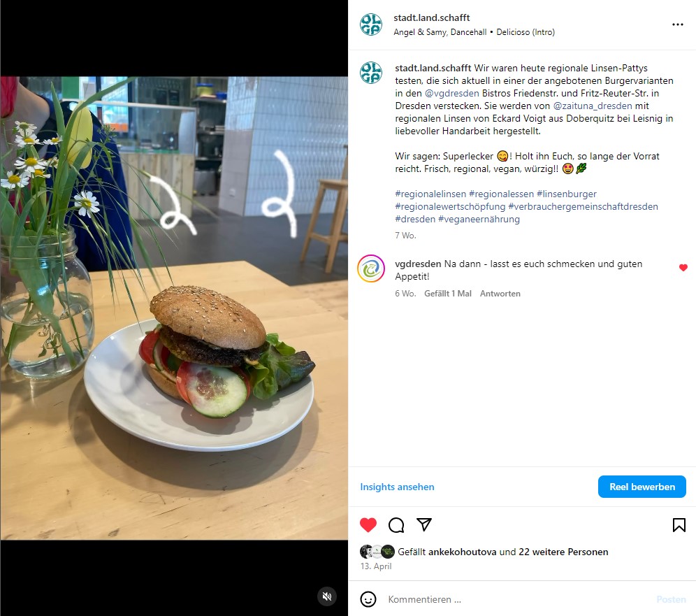This screenshot has width=696, height=616.
Task: Unmute the reel with the speaker icon
Action: click(327, 596)
